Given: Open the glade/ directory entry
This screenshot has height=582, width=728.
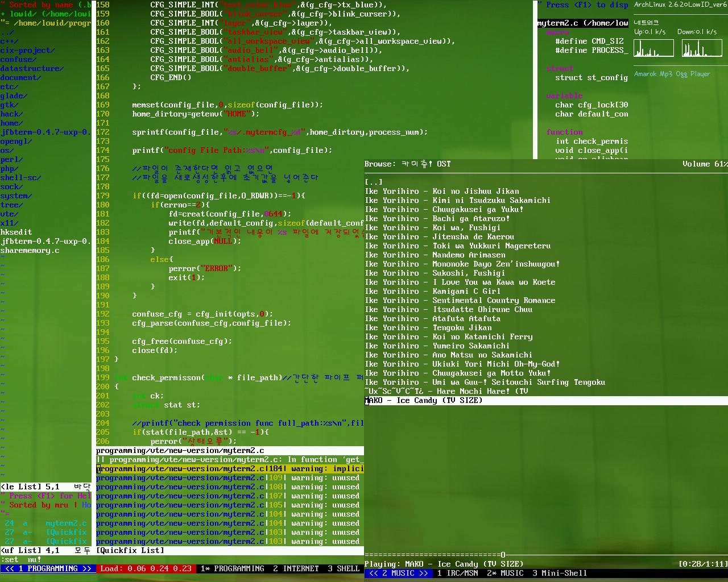Looking at the screenshot, I should 14,95.
